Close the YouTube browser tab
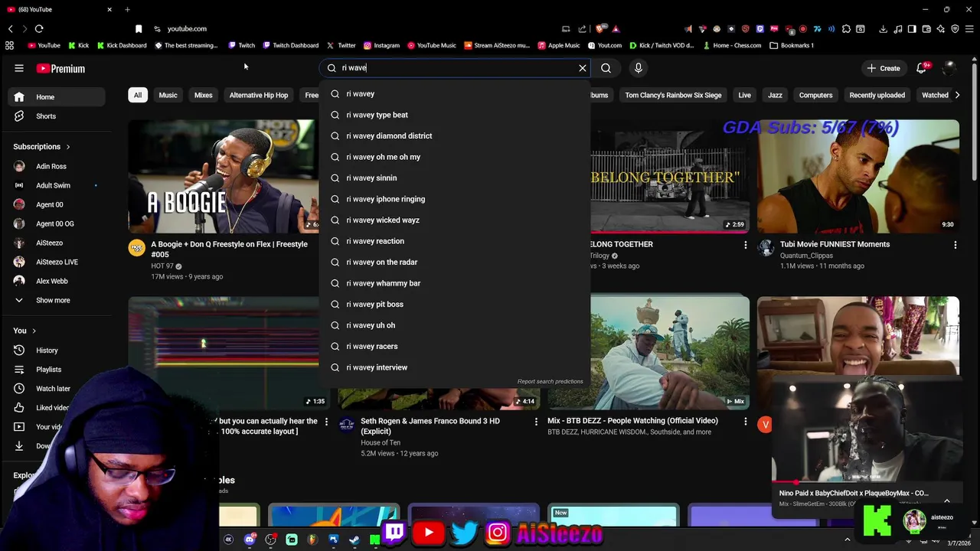 point(109,9)
